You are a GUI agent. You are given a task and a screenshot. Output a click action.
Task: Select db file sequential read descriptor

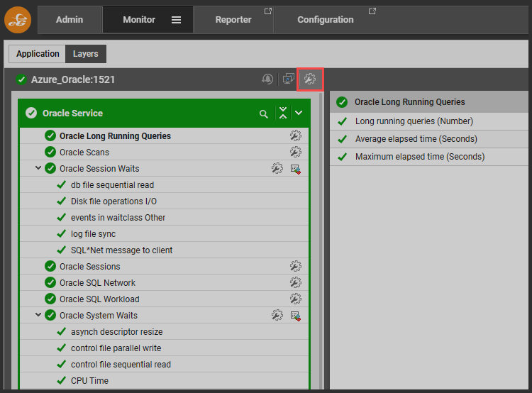tap(112, 185)
